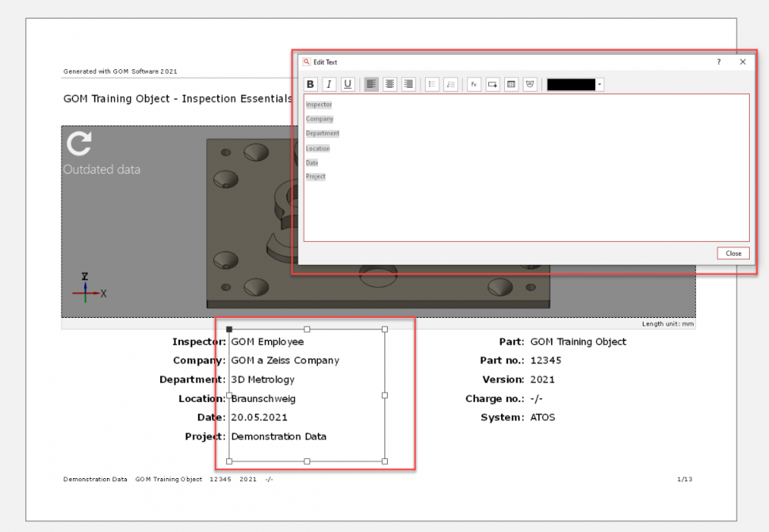Open the text color dropdown arrow

click(x=600, y=85)
